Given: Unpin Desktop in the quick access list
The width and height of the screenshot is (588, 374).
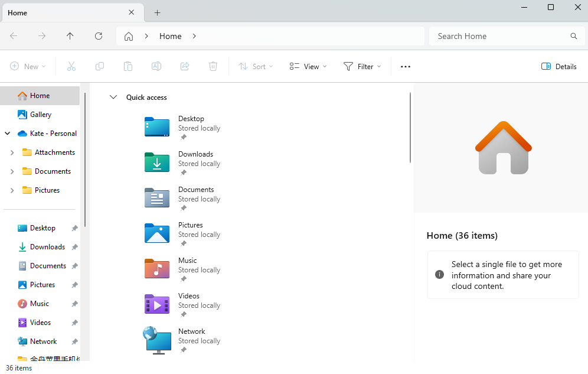Looking at the screenshot, I should click(184, 138).
